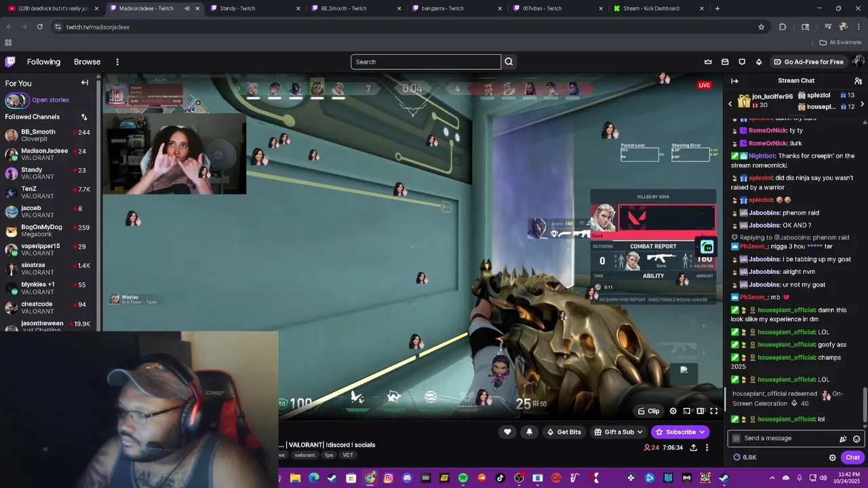Open the Get Bits diamond icon in top bar
This screenshot has height=488, width=868.
pyautogui.click(x=759, y=62)
